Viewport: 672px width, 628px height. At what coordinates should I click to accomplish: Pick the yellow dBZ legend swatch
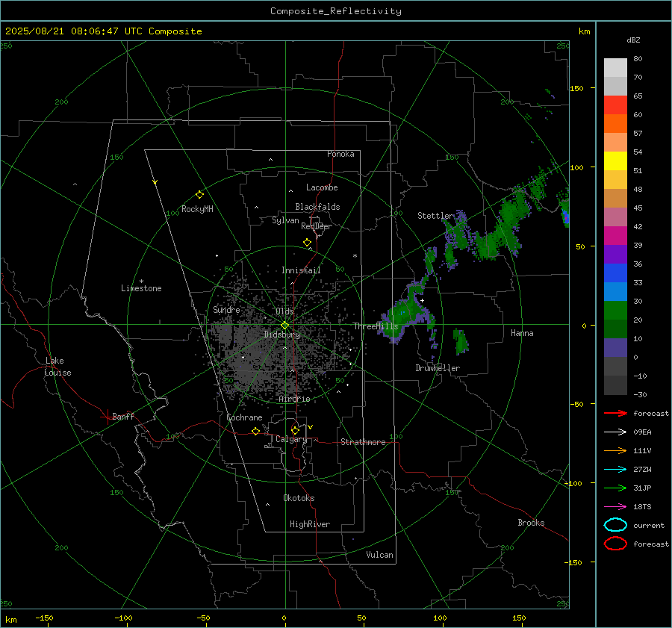615,161
